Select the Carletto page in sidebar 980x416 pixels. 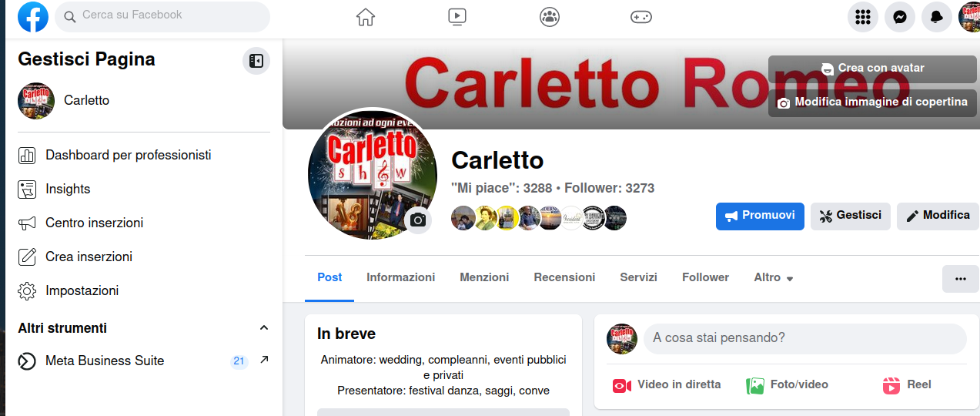point(144,101)
